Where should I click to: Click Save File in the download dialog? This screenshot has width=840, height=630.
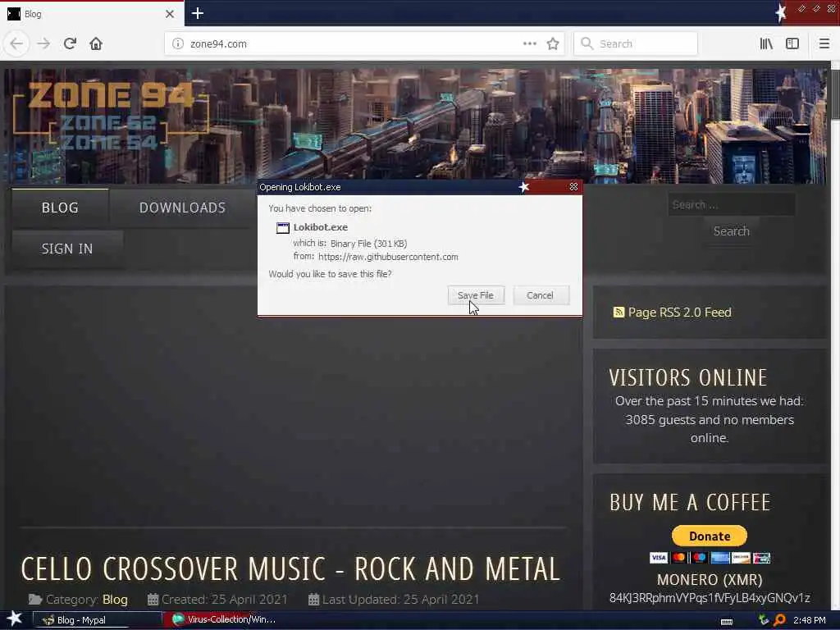click(476, 295)
